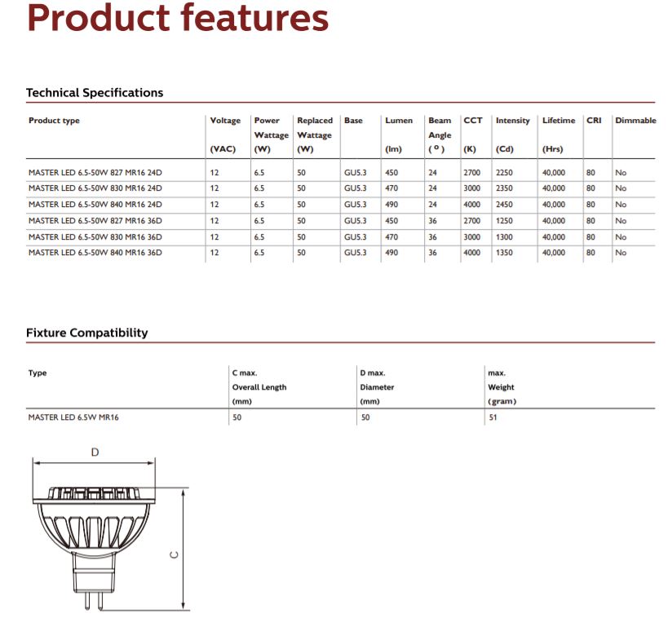Click CCT value 2700 in 827 36D row
Image resolution: width=672 pixels, height=618 pixels.
click(472, 221)
